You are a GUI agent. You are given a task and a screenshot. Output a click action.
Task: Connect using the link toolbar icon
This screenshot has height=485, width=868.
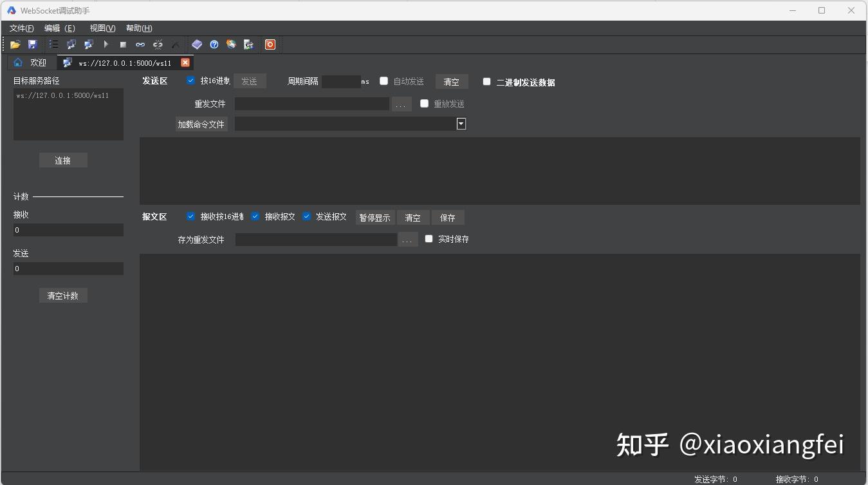140,44
